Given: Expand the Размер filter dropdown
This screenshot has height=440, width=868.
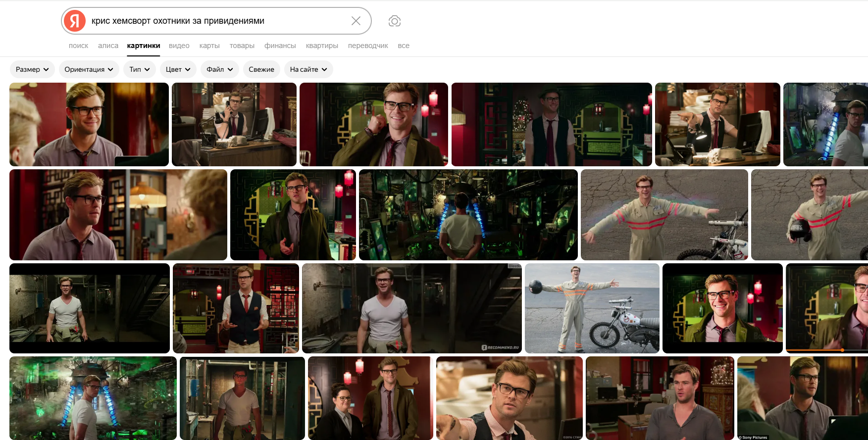Looking at the screenshot, I should point(32,69).
